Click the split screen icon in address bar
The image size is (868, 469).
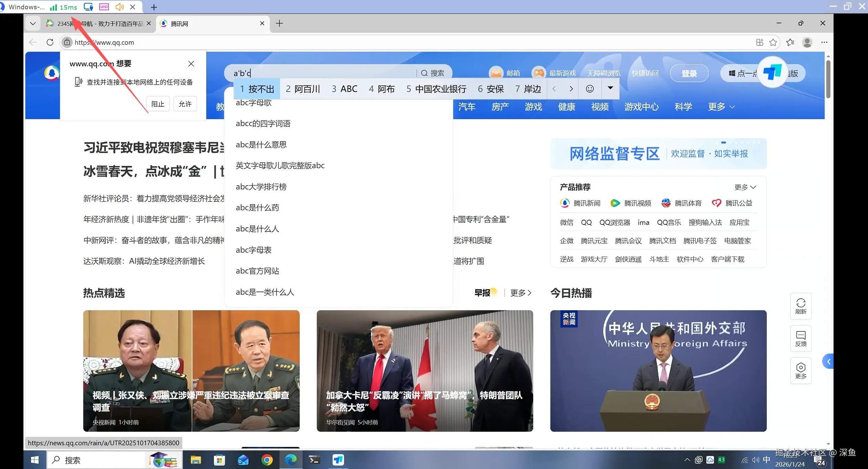tap(759, 42)
